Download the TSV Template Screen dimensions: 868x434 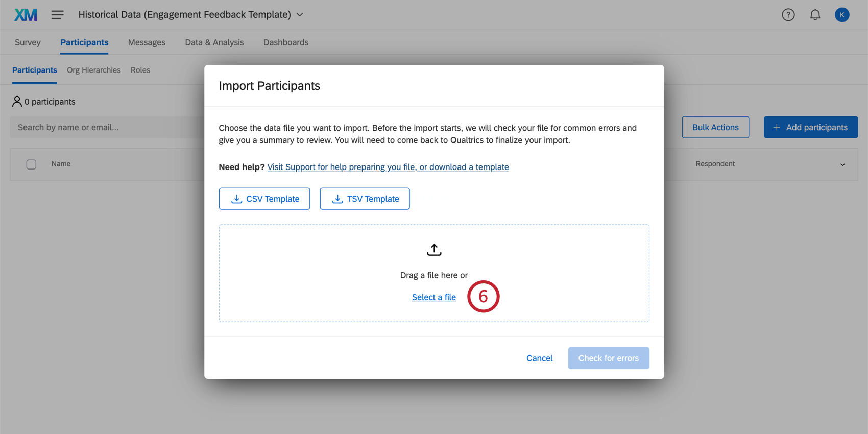coord(365,199)
